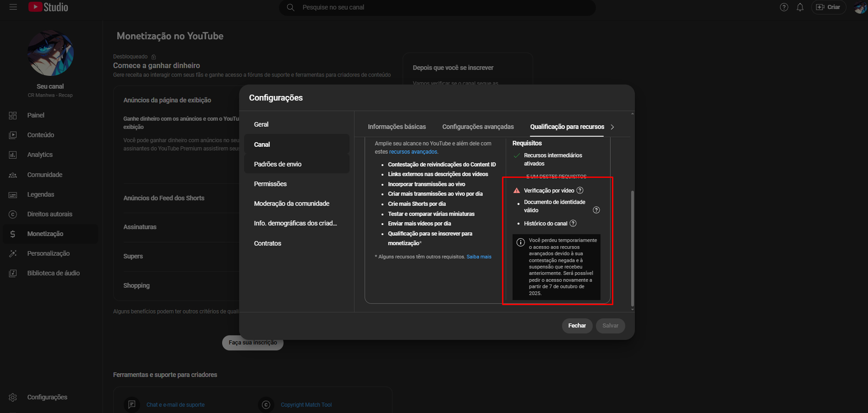The height and width of the screenshot is (413, 868).
Task: Click help icon beside Verificação por vídeo
Action: [x=580, y=190]
